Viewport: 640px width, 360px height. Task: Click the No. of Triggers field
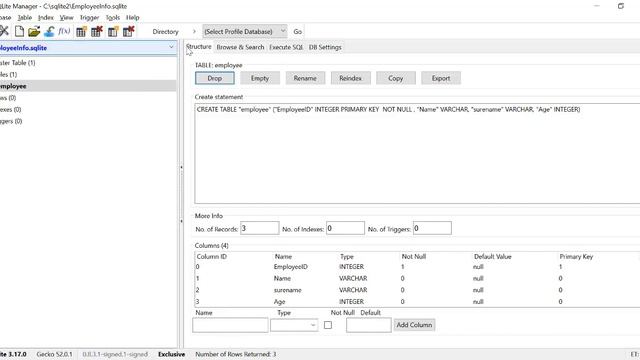tap(432, 228)
